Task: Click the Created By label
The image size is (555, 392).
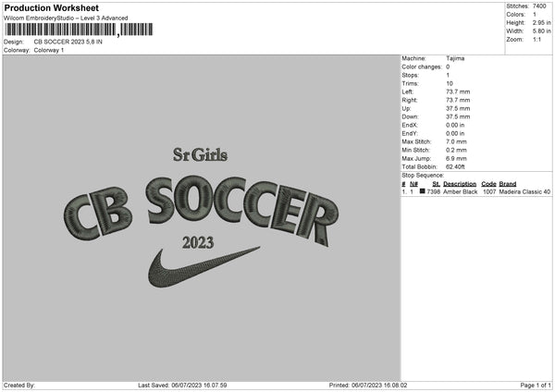Action: click(19, 385)
